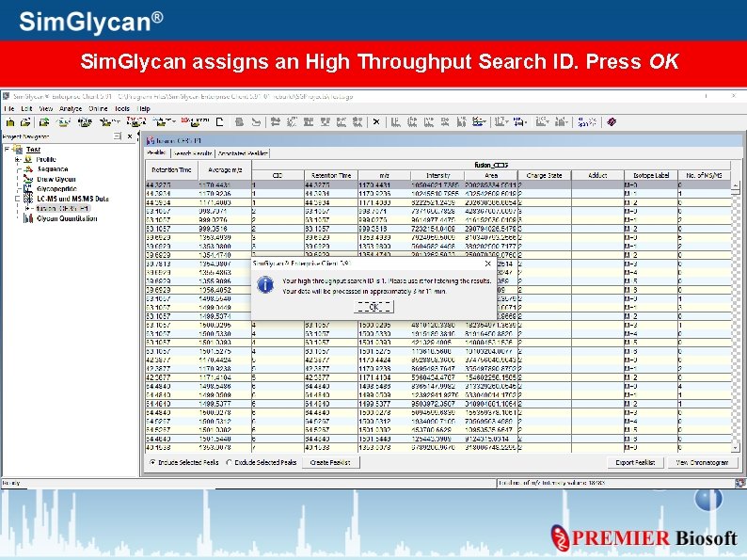Switch to the Search Results tab

click(x=193, y=153)
